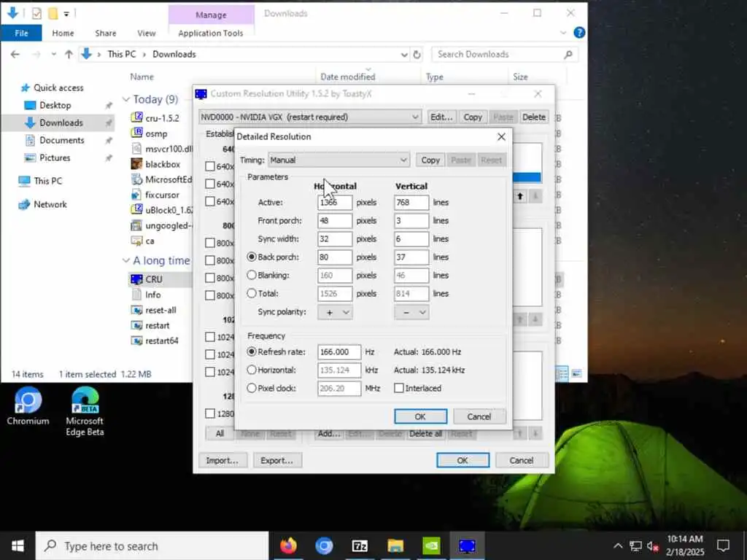Select the blackbox file icon
Screen dimensions: 747x560
[136, 164]
